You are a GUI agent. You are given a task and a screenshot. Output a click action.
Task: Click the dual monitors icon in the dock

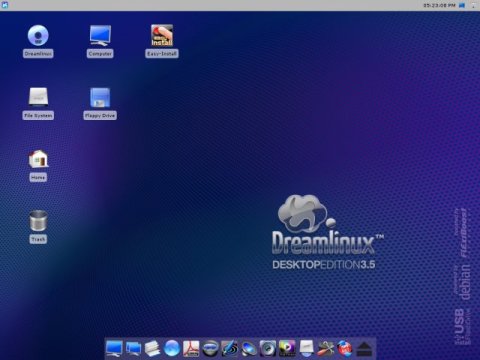(x=133, y=349)
